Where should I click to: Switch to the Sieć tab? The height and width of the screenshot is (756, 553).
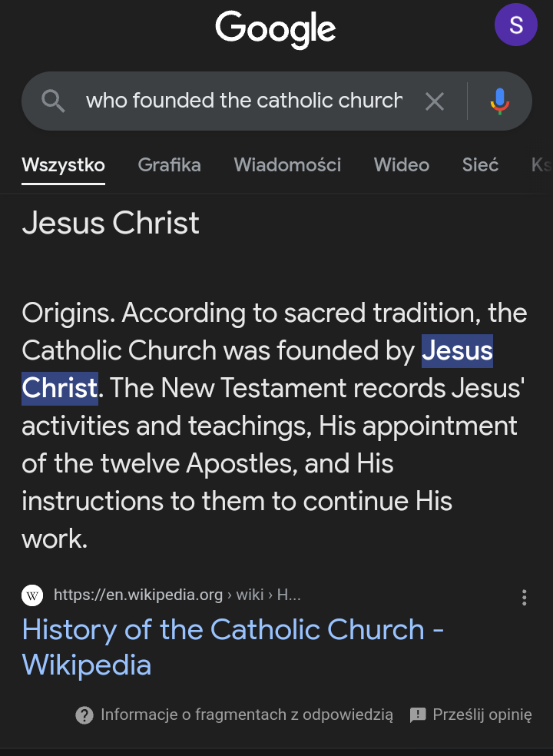480,164
